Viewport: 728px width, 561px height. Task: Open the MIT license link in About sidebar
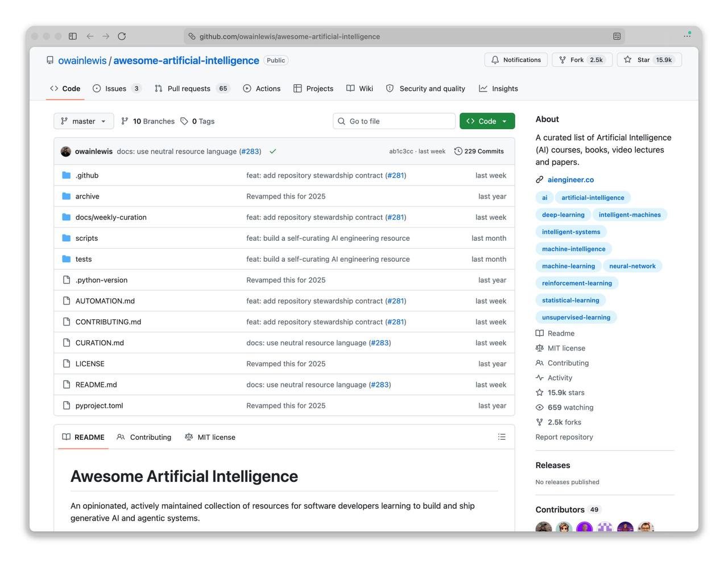tap(560, 348)
